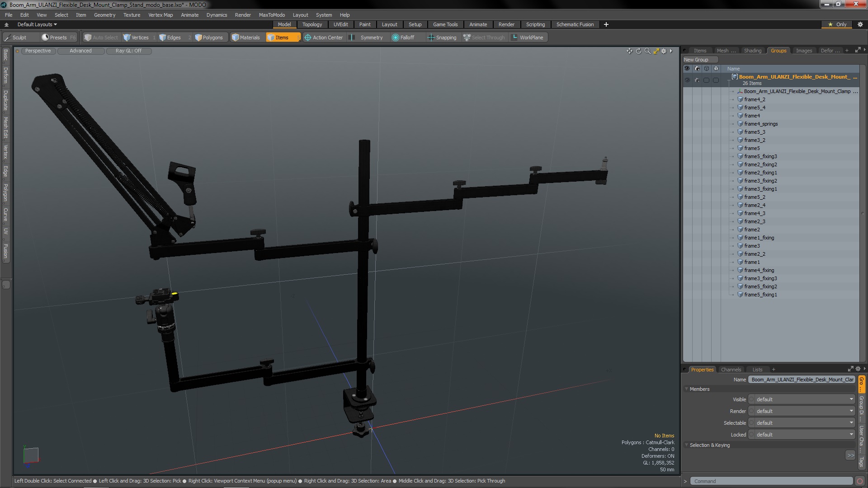
Task: Click the Properties panel settings gear
Action: click(x=858, y=369)
